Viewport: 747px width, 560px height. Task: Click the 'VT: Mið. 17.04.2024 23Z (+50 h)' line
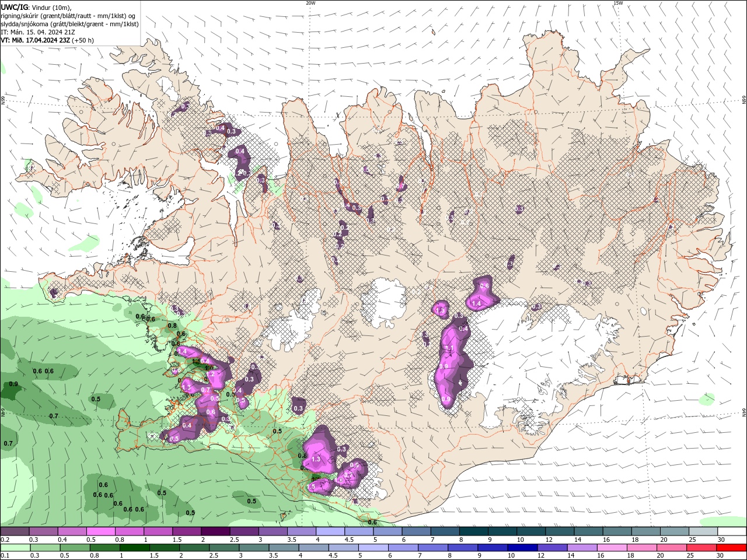47,40
